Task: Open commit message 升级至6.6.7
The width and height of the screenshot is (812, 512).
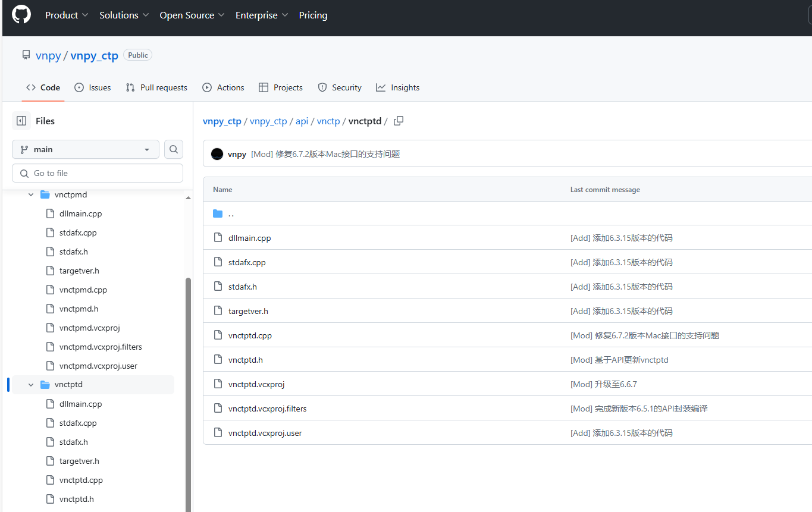Action: [604, 384]
